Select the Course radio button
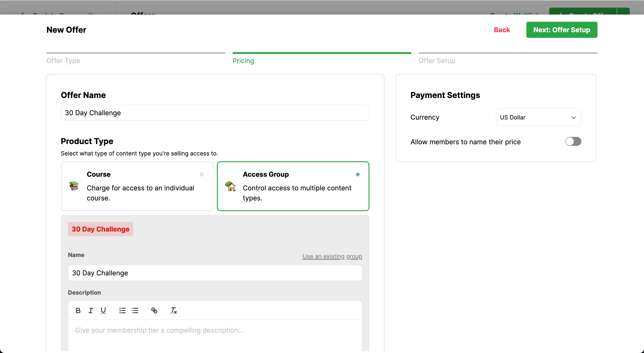Image resolution: width=644 pixels, height=353 pixels. coord(201,174)
